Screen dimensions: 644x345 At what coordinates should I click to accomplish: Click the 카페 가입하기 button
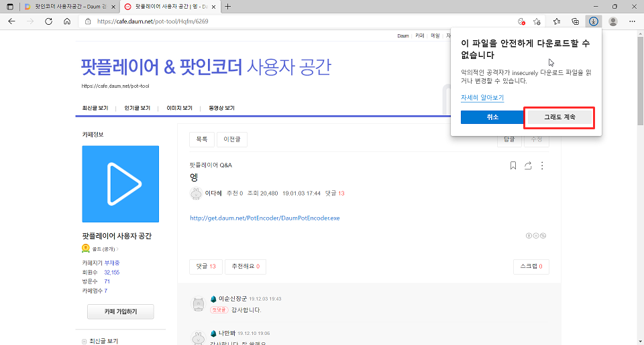tap(120, 312)
